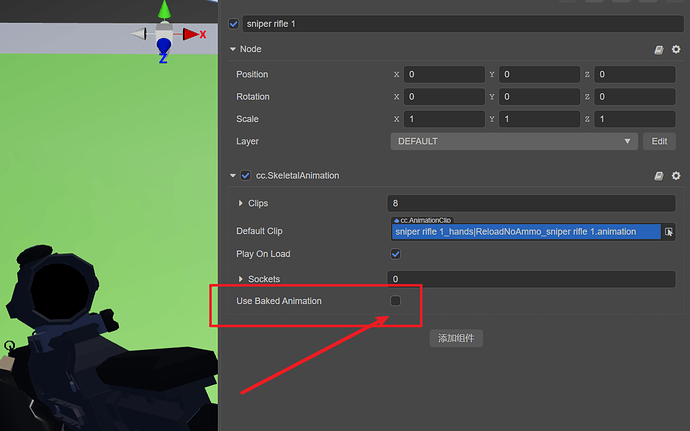The width and height of the screenshot is (690, 431).
Task: Click the Layer Edit button
Action: click(x=659, y=141)
